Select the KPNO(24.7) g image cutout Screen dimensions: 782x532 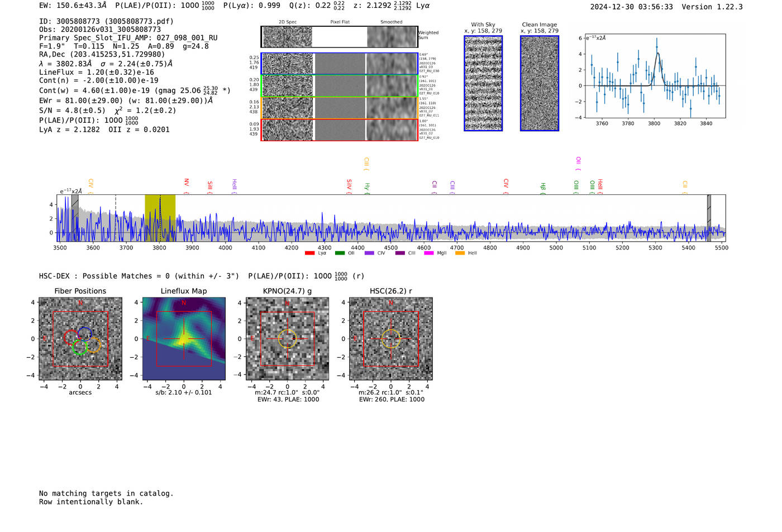[x=288, y=339]
